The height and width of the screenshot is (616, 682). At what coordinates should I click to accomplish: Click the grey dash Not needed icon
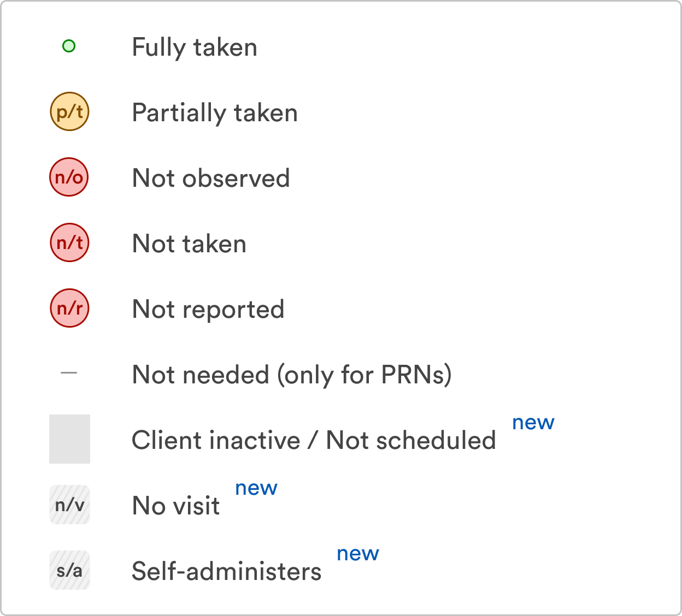tap(69, 373)
